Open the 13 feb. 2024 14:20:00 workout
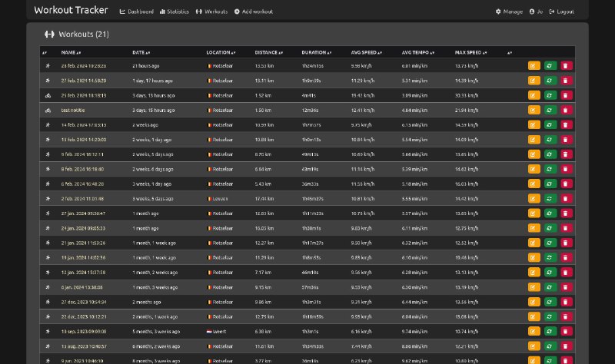615x364 pixels. (84, 139)
